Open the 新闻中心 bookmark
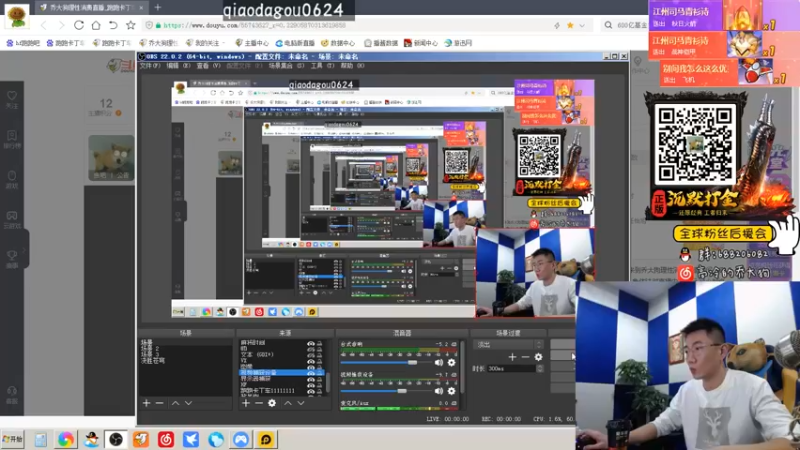The height and width of the screenshot is (450, 800). click(x=421, y=43)
